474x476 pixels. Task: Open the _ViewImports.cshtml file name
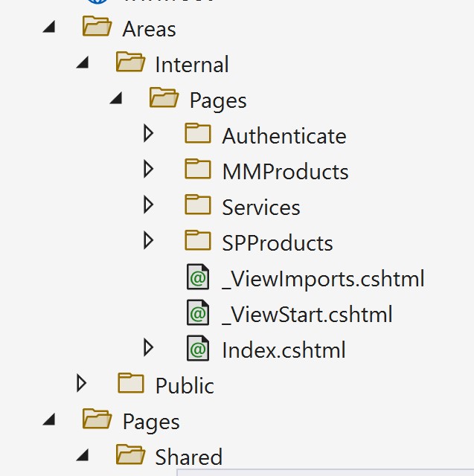point(323,279)
